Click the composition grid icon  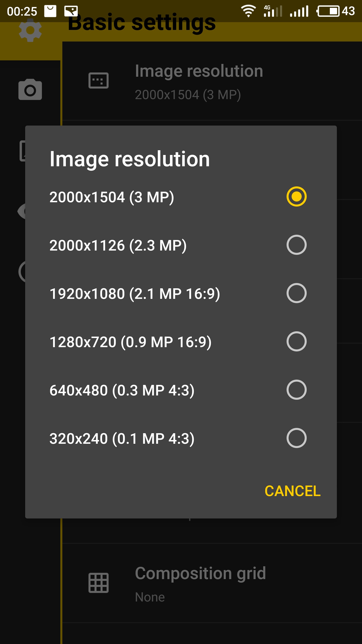pyautogui.click(x=99, y=583)
